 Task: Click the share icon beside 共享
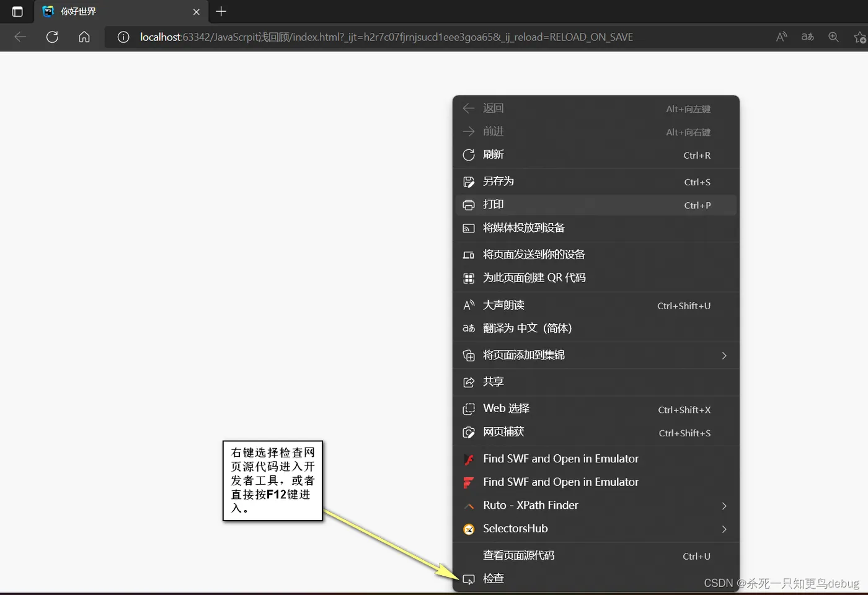pos(469,382)
